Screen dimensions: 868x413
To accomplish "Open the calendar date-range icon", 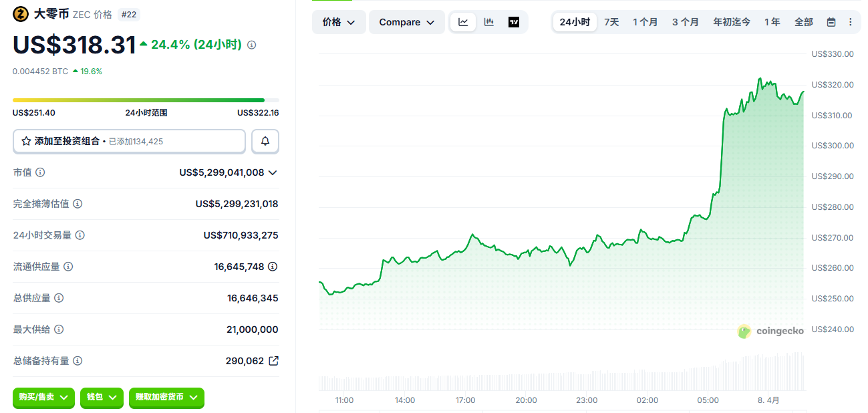I will click(x=831, y=21).
